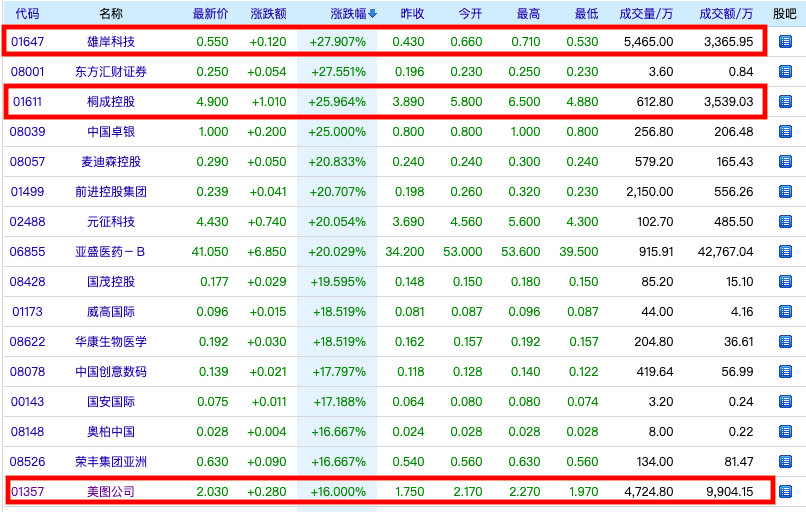Open stock forum icon for 亚盛医药-B

tap(785, 251)
